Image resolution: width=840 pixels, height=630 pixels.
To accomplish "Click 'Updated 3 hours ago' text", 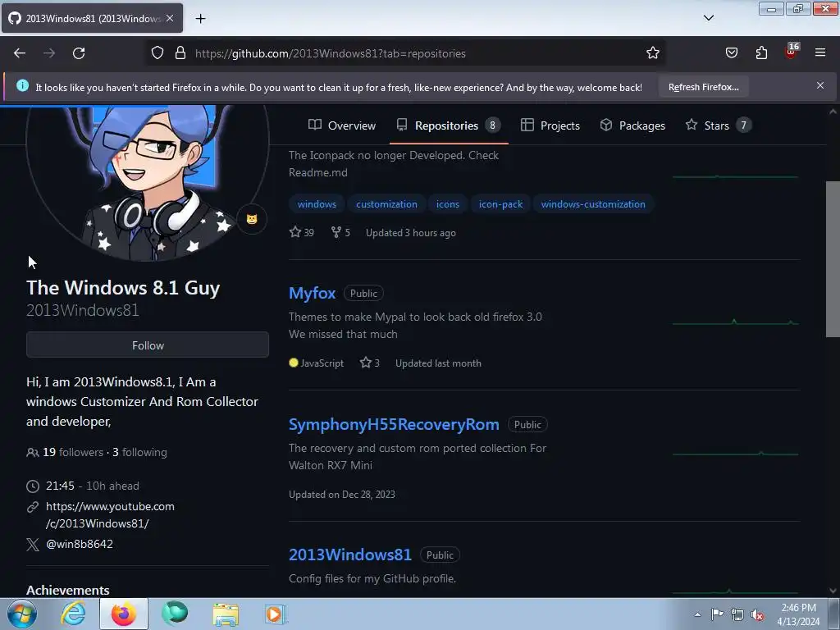I will pyautogui.click(x=410, y=232).
